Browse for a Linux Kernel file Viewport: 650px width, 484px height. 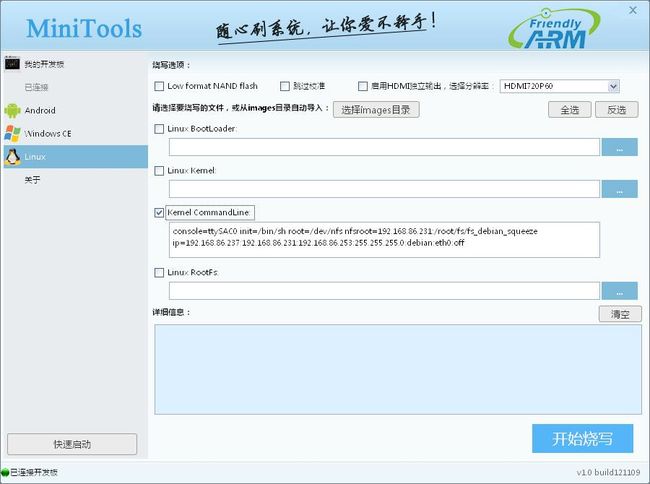pyautogui.click(x=620, y=189)
